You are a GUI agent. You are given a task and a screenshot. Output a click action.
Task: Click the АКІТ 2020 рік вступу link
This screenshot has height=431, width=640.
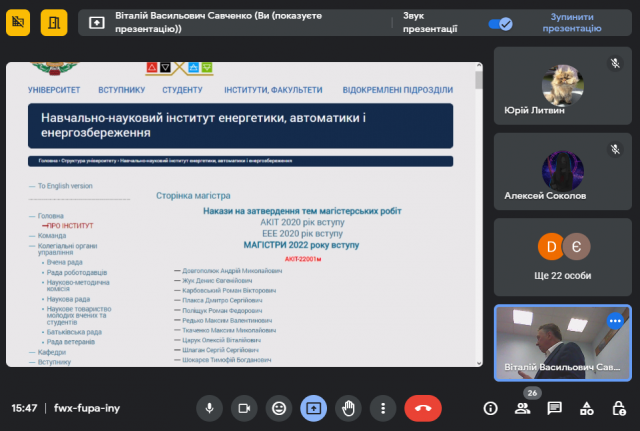click(x=302, y=222)
